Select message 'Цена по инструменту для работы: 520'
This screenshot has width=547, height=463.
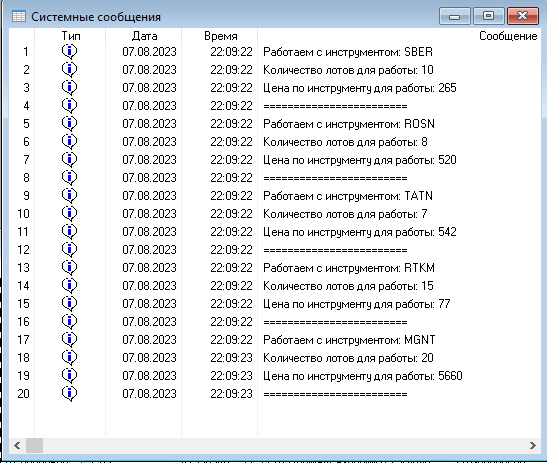click(360, 160)
